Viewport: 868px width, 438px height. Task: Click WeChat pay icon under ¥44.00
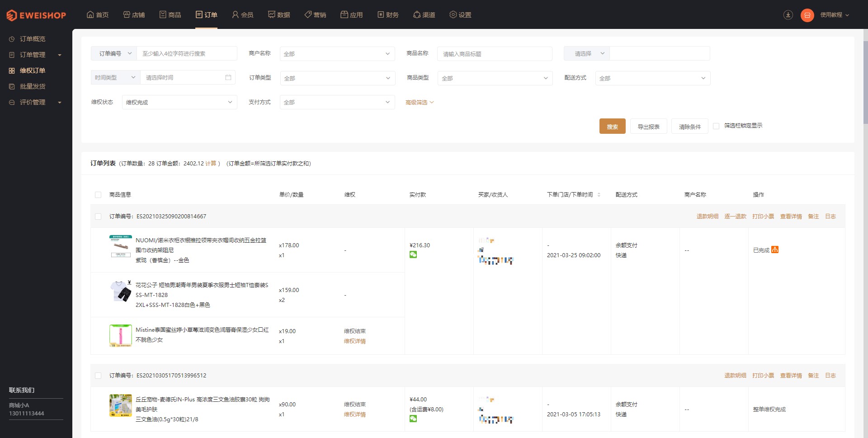[413, 419]
